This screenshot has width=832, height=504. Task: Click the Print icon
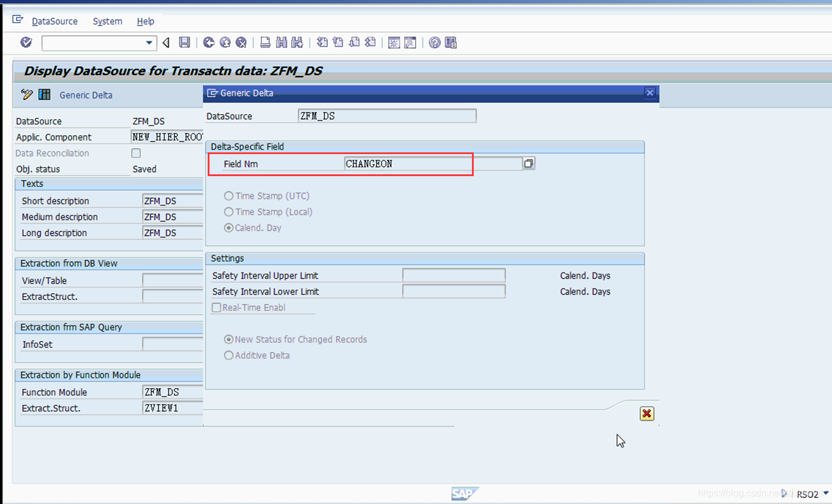pos(265,42)
